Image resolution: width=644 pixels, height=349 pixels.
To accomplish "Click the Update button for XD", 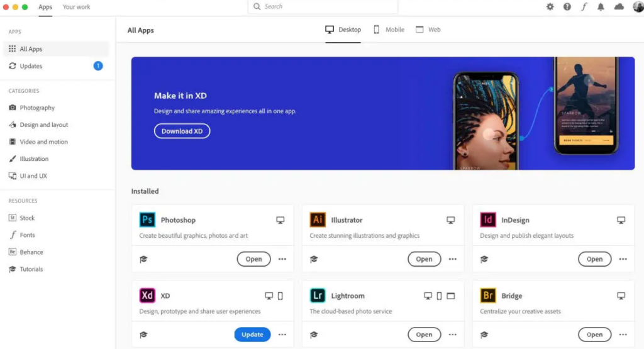I will 252,335.
